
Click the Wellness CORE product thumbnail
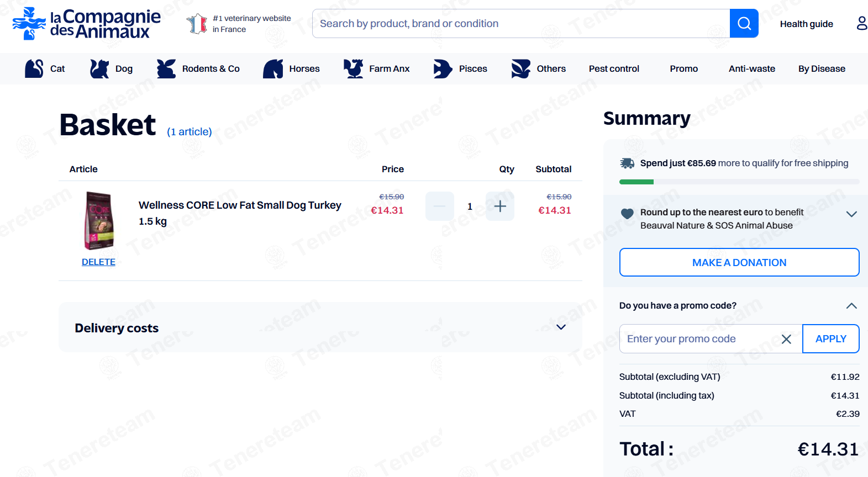[x=99, y=221]
